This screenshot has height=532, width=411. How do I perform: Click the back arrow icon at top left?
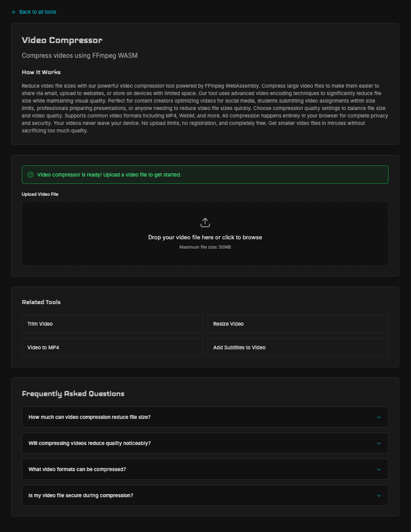14,12
